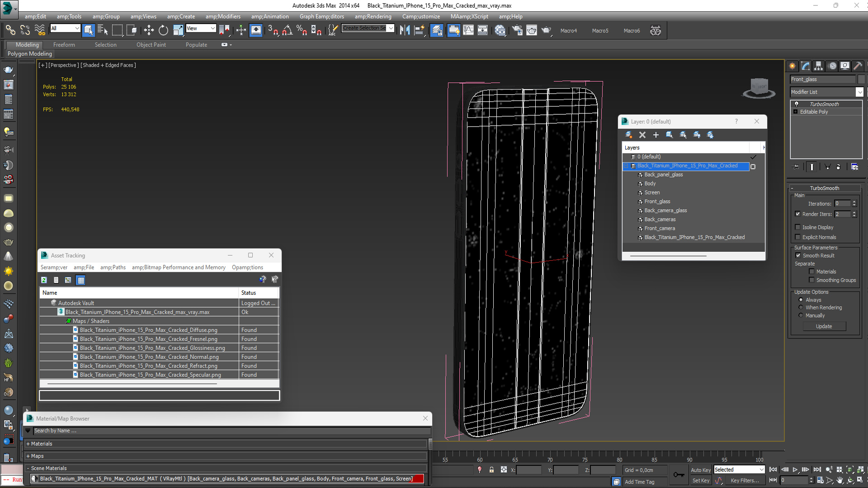This screenshot has width=868, height=488.
Task: Click the Front_glass object color swatch
Action: pos(861,79)
